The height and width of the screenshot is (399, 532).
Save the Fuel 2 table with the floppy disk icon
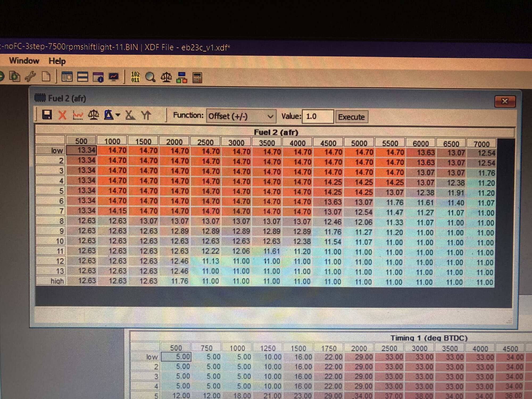(x=47, y=115)
